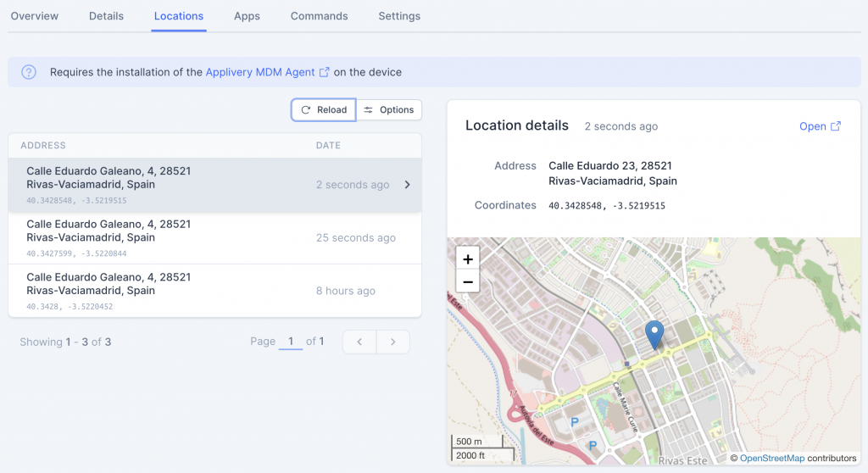Reload the locations list

pyautogui.click(x=324, y=109)
